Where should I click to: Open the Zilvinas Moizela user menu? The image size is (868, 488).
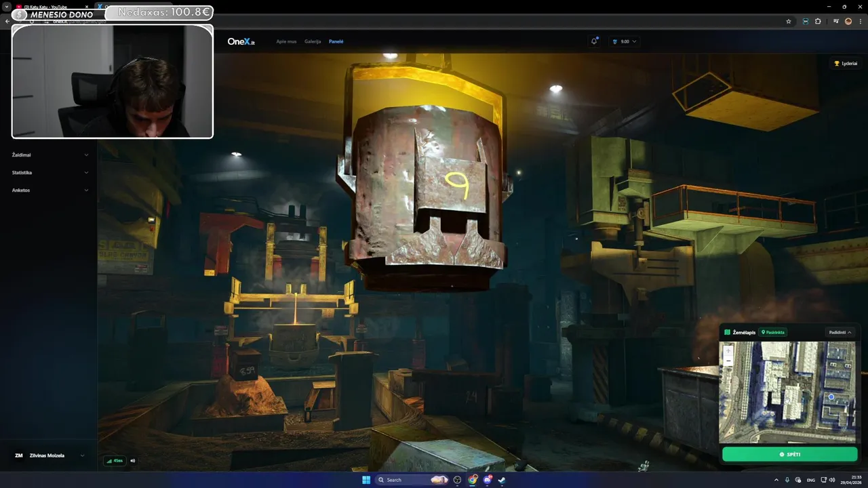pos(50,455)
